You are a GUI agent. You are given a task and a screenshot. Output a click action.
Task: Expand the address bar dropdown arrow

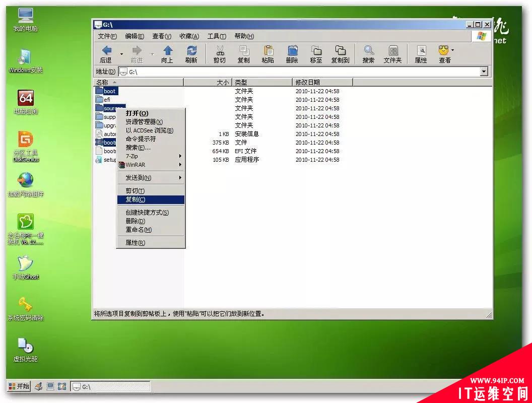coord(484,72)
